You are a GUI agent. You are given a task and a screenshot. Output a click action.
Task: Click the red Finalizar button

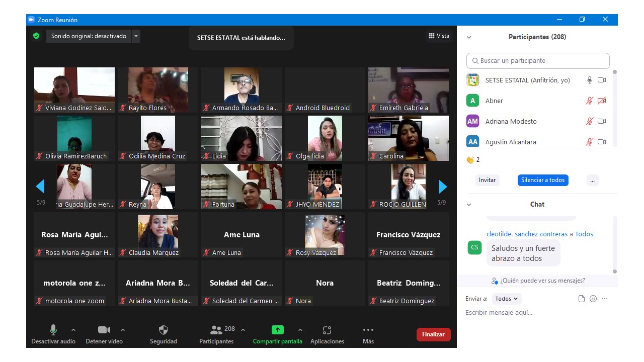click(x=433, y=334)
